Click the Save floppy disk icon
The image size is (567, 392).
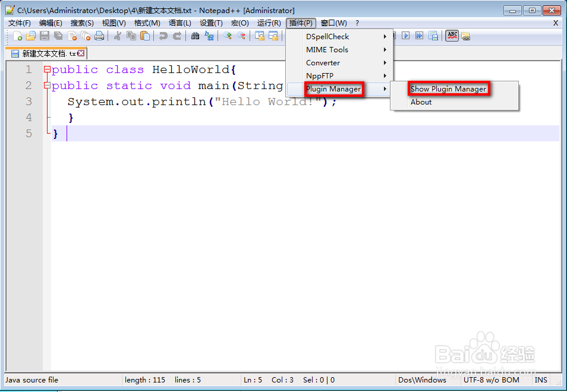[45, 36]
